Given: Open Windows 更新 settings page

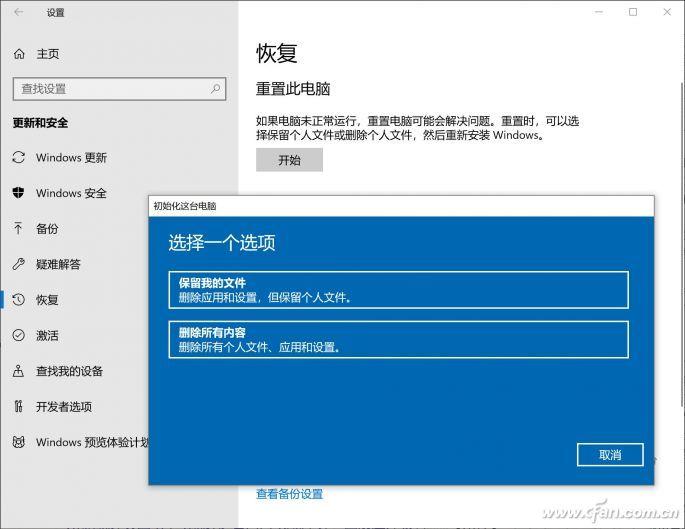Looking at the screenshot, I should click(72, 157).
